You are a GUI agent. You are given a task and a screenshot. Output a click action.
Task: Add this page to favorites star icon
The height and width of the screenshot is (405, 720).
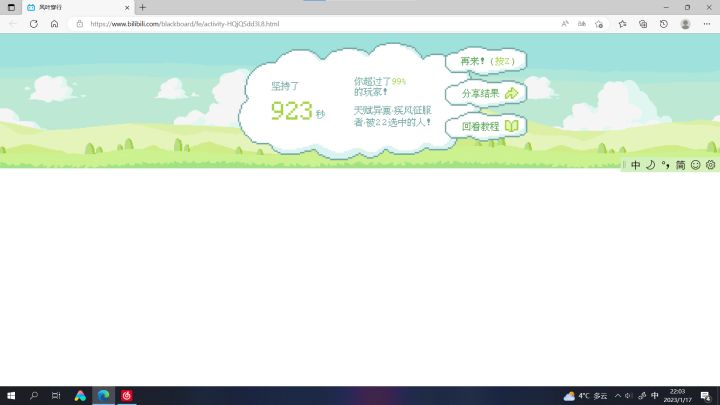point(599,24)
